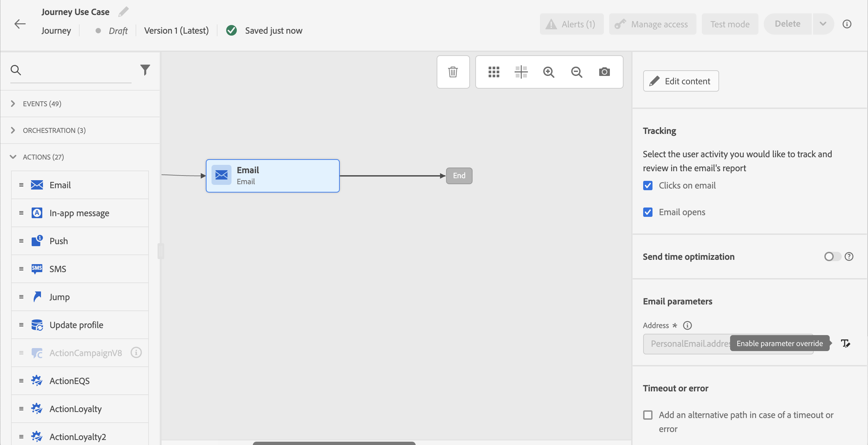Click the pencil icon to rename journey
Image resolution: width=868 pixels, height=445 pixels.
123,12
